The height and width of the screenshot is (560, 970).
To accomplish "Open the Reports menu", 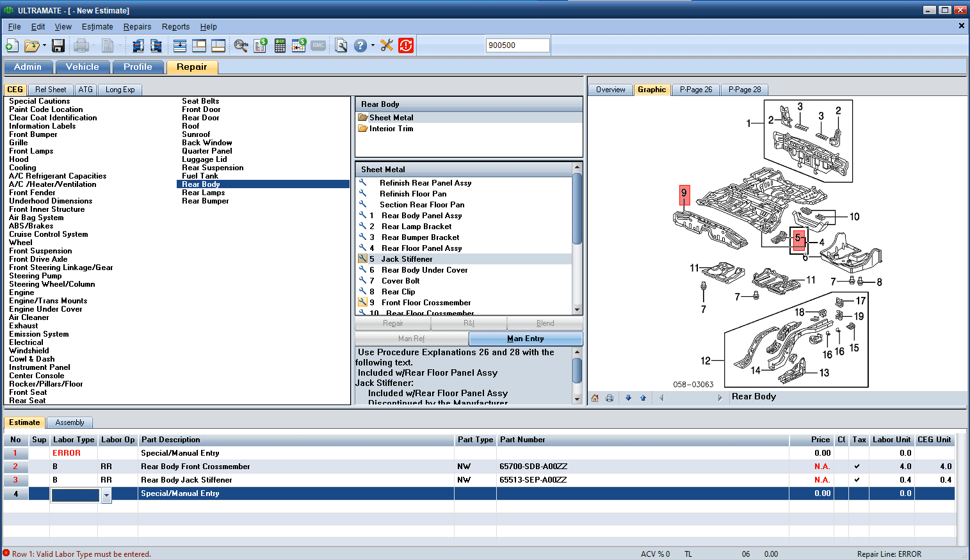I will click(175, 27).
